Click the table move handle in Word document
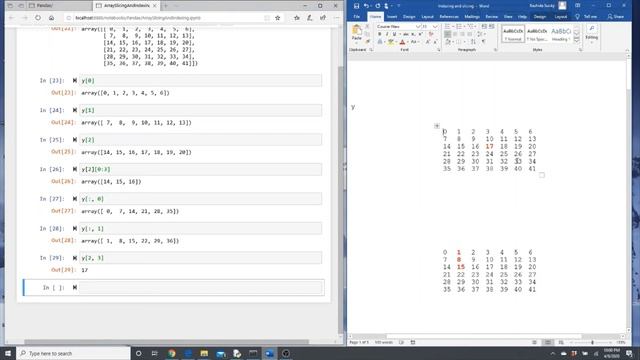 (x=437, y=126)
